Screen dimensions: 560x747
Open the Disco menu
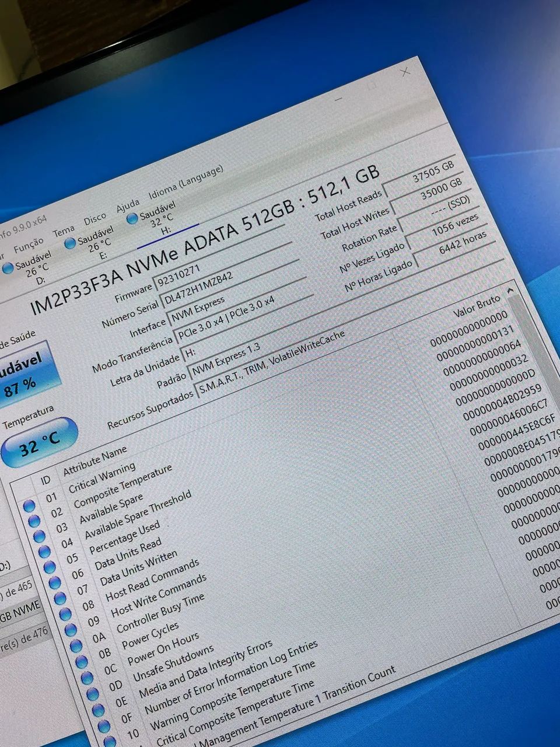click(95, 219)
